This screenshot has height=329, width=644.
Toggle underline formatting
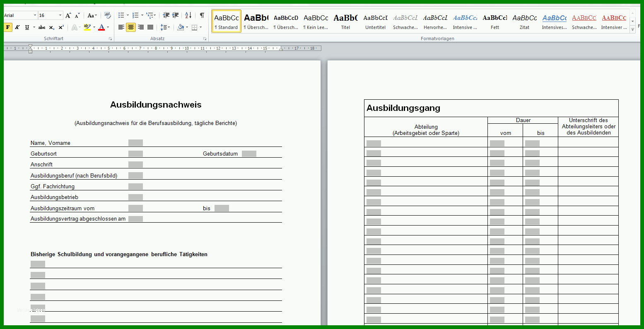click(x=27, y=27)
